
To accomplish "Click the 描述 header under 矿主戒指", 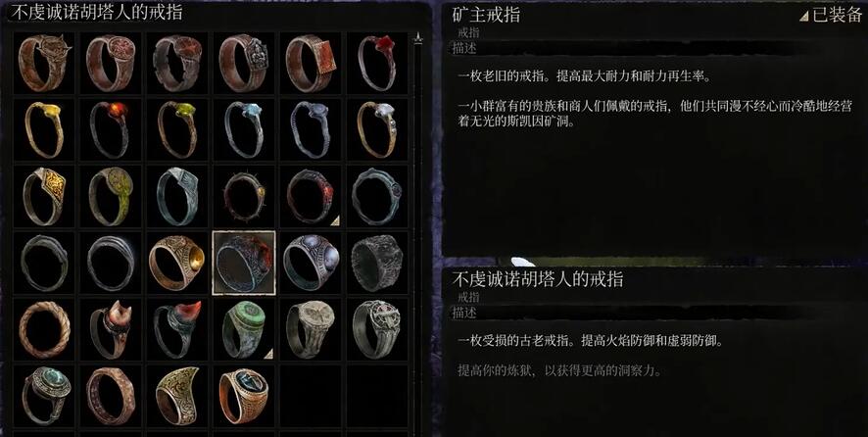I will (x=464, y=48).
